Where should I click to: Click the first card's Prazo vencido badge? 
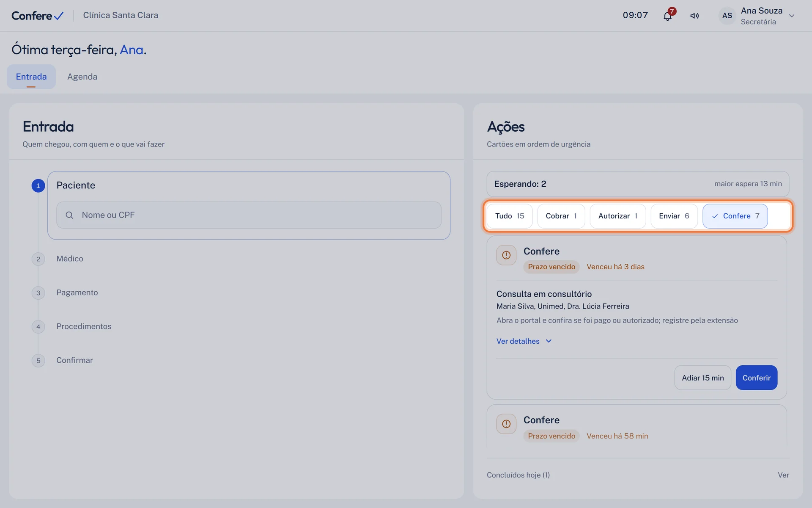click(551, 267)
